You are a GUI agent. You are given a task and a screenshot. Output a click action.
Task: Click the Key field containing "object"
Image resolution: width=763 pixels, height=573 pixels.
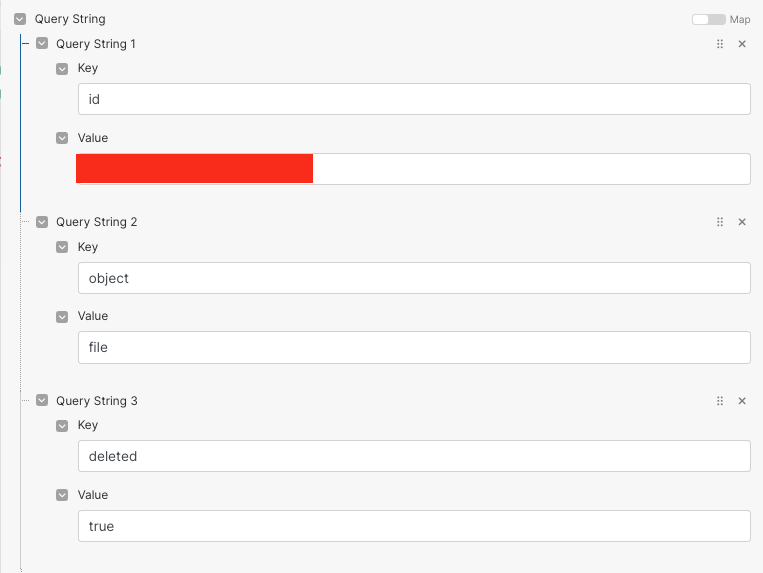(x=414, y=278)
